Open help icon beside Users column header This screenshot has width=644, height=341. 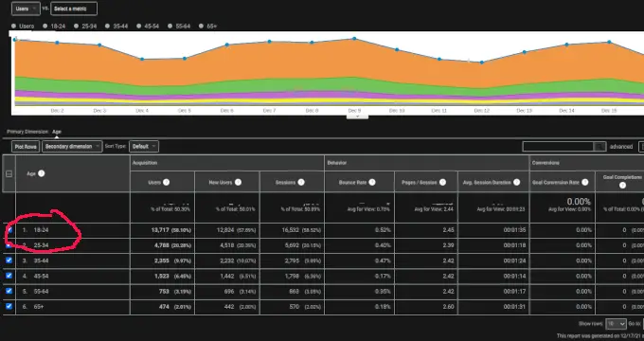pyautogui.click(x=166, y=182)
